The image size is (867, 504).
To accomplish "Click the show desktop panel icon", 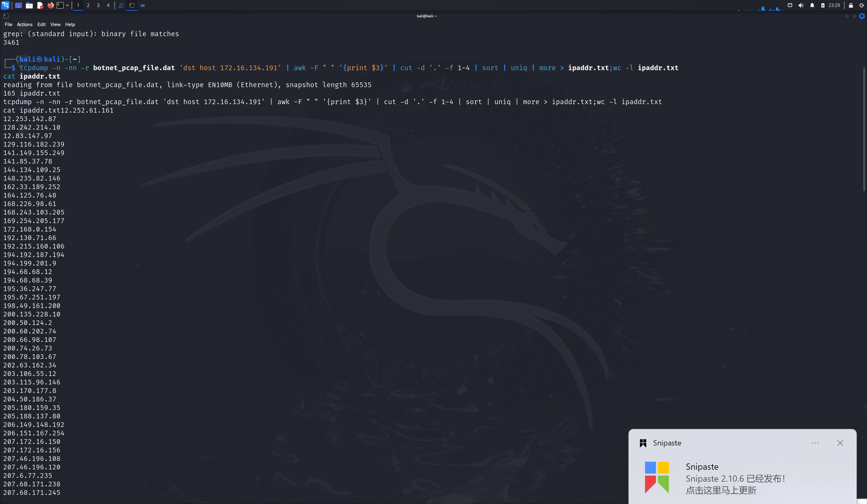I will pos(18,5).
